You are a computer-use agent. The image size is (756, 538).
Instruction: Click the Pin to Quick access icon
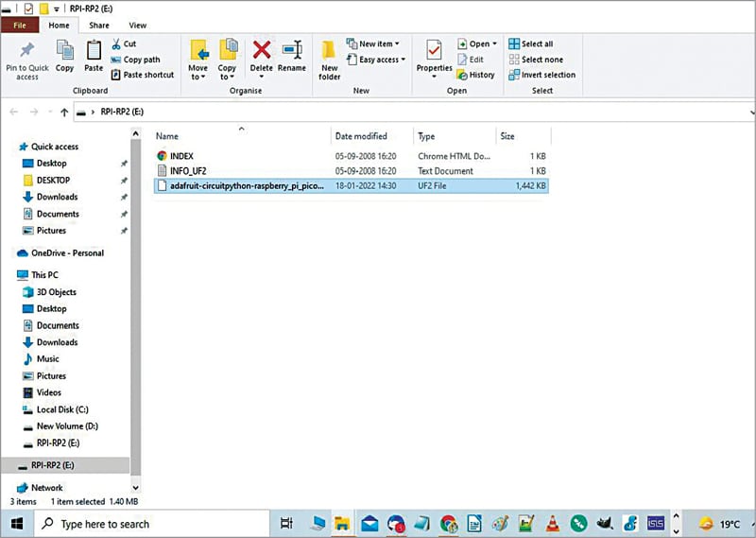point(27,50)
